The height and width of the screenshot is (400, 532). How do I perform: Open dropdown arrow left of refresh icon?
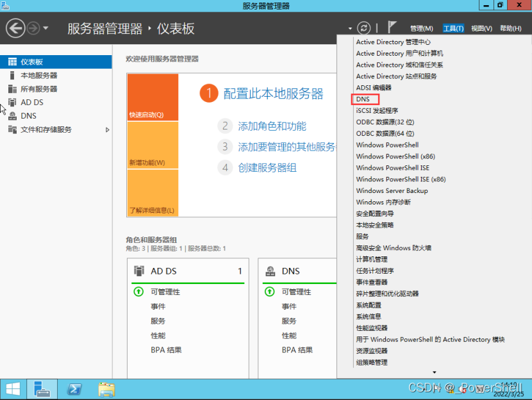click(x=350, y=28)
